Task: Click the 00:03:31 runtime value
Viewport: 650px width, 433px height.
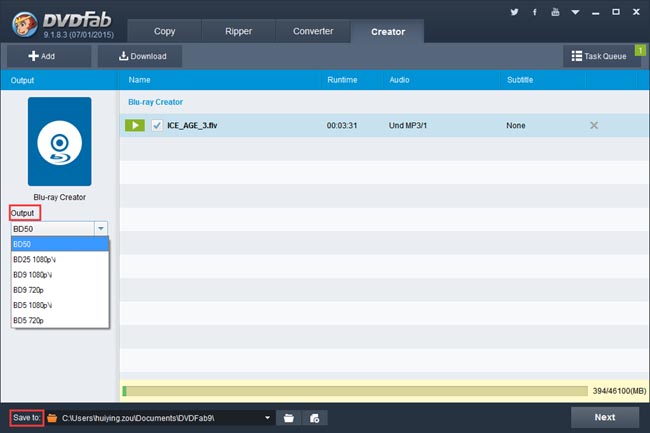Action: pyautogui.click(x=342, y=125)
